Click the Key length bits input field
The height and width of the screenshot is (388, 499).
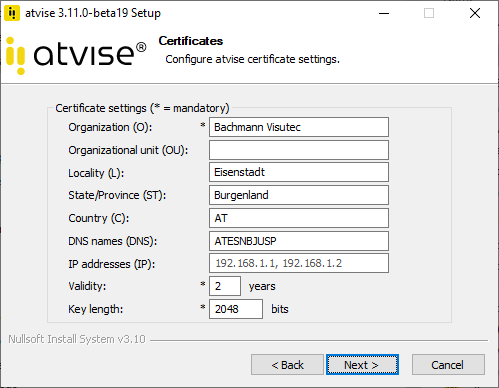[236, 309]
